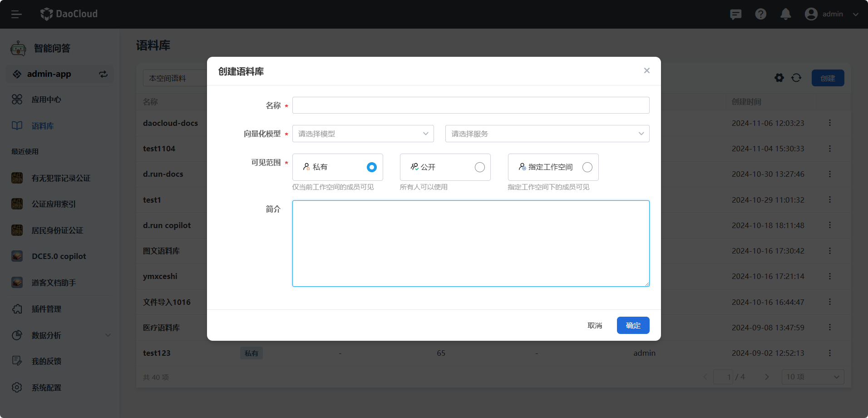Click the workspace switch icon beside admin-app
Image resolution: width=868 pixels, height=418 pixels.
click(x=104, y=74)
